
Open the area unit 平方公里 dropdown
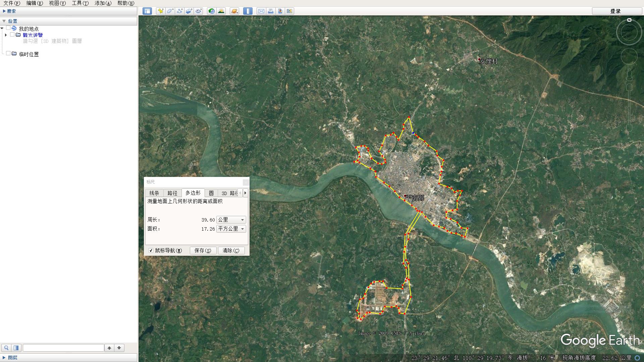click(x=231, y=229)
